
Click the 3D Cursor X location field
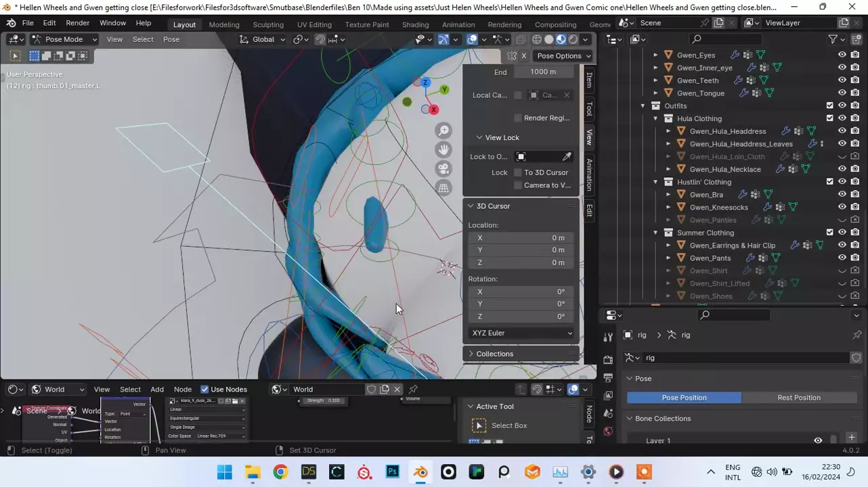[521, 237]
